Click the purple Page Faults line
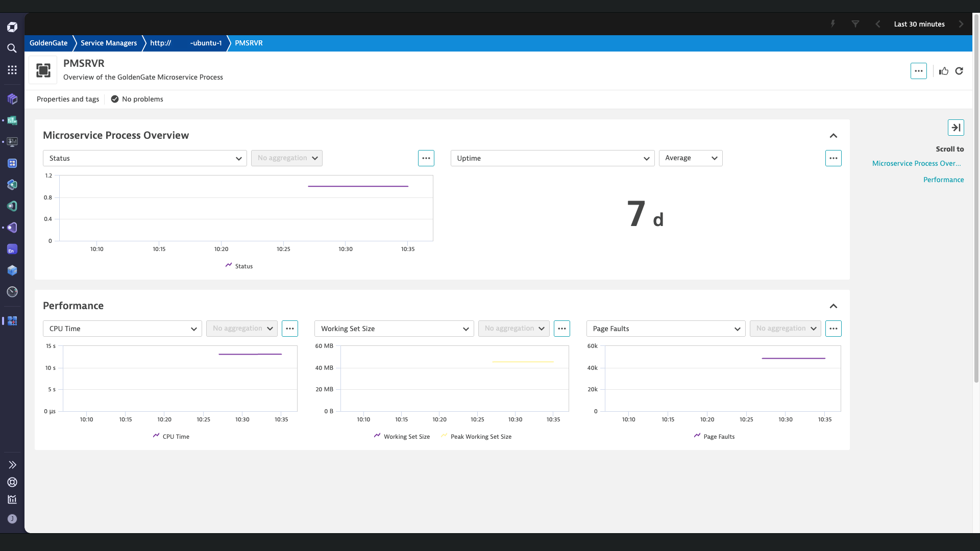 [794, 358]
